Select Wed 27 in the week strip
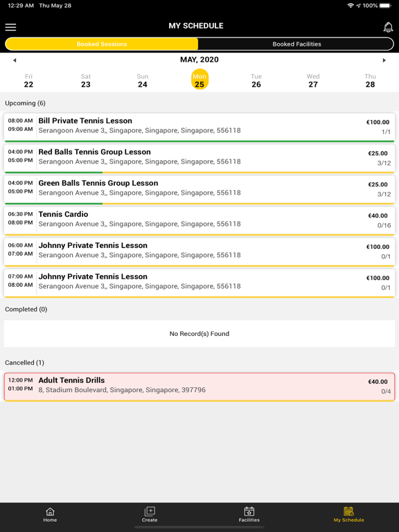The height and width of the screenshot is (532, 399). [313, 81]
